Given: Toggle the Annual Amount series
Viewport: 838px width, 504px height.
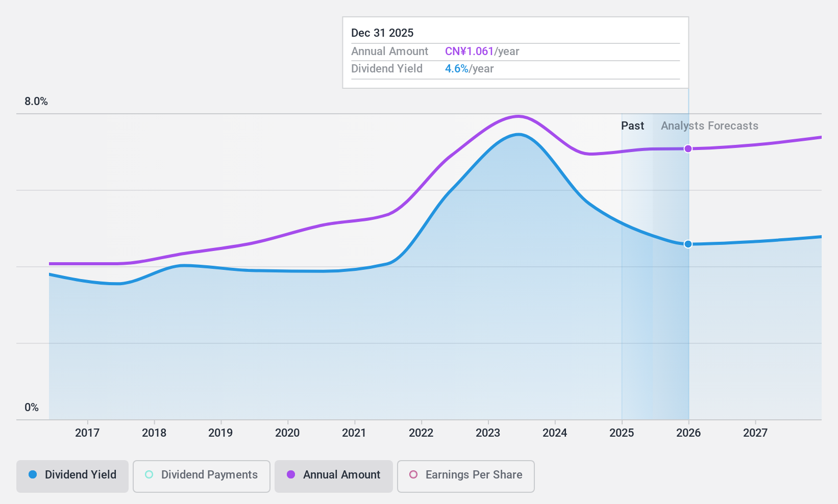Looking at the screenshot, I should coord(334,476).
